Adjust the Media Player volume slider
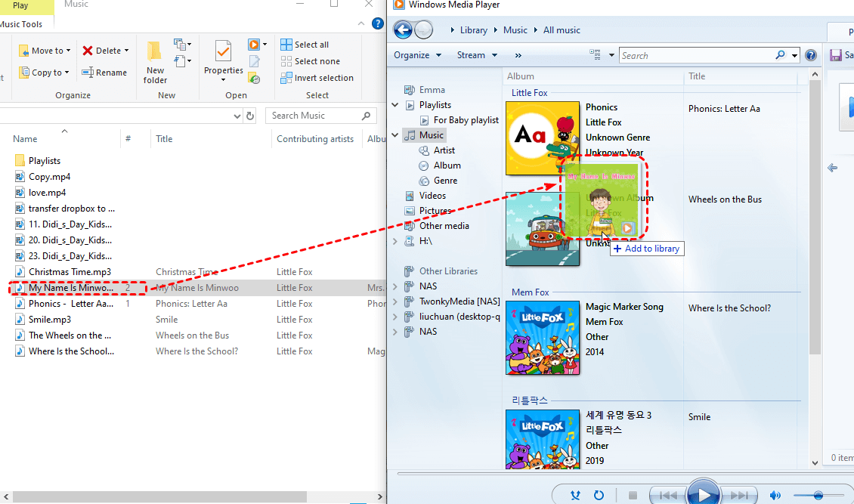854x504 pixels. point(818,495)
